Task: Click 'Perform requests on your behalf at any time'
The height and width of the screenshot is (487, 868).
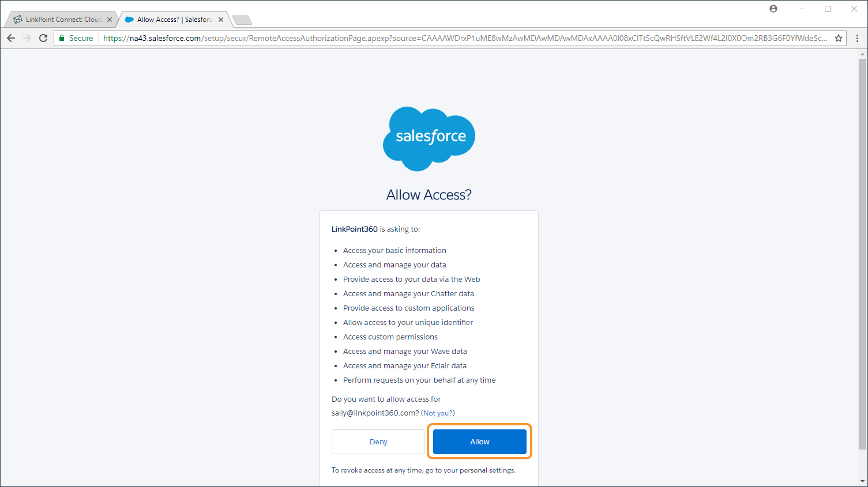Action: click(x=419, y=380)
